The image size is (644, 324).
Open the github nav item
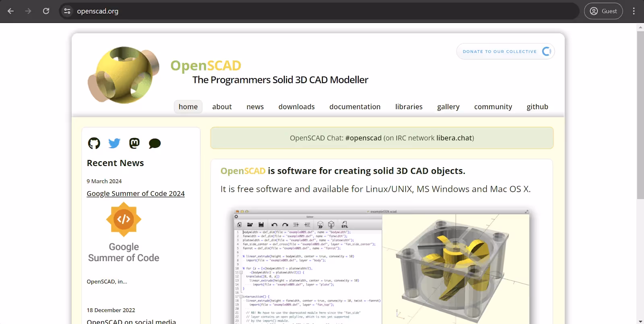click(x=537, y=107)
